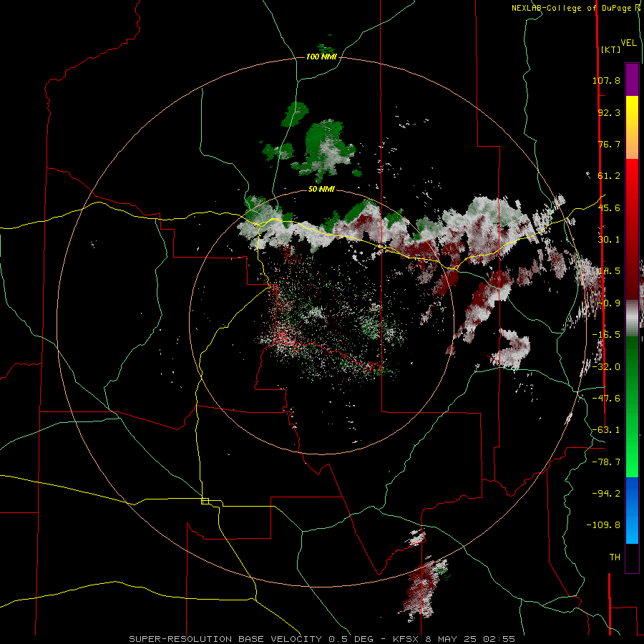
Task: Click the 100 NMI range ring label
Action: [321, 57]
